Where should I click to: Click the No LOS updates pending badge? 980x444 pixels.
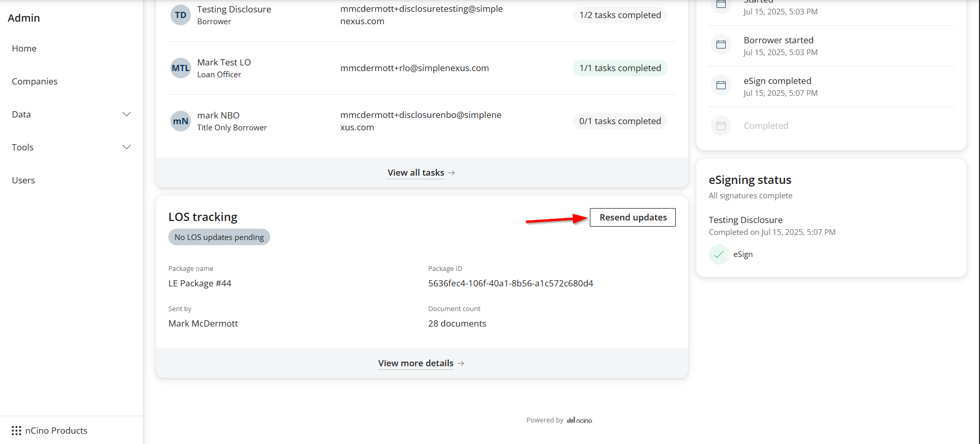pyautogui.click(x=219, y=237)
